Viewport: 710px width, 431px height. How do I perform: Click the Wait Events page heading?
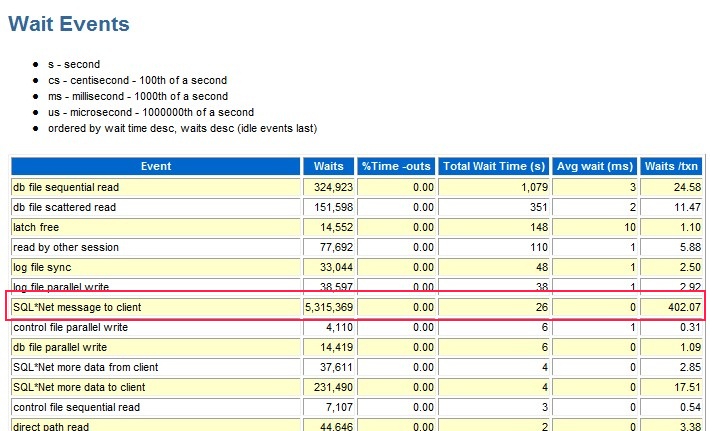[x=69, y=24]
